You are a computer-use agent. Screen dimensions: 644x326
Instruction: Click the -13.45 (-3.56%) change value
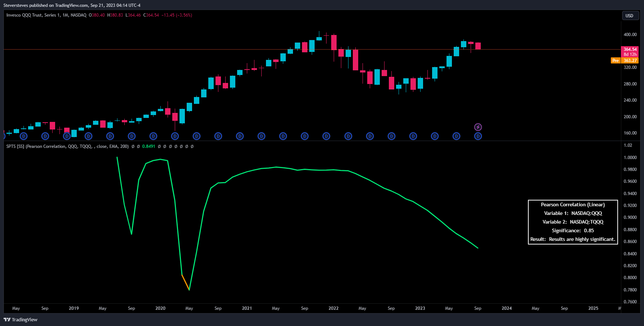[177, 15]
